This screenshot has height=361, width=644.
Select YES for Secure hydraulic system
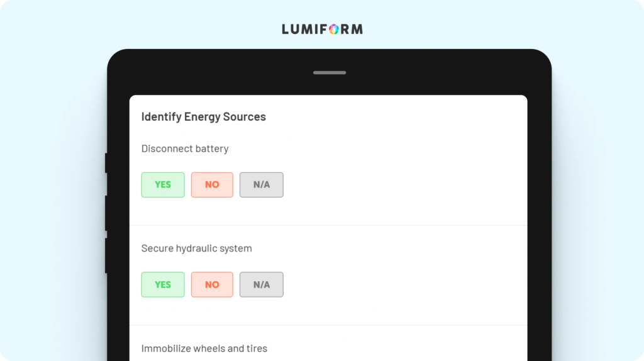tap(163, 285)
